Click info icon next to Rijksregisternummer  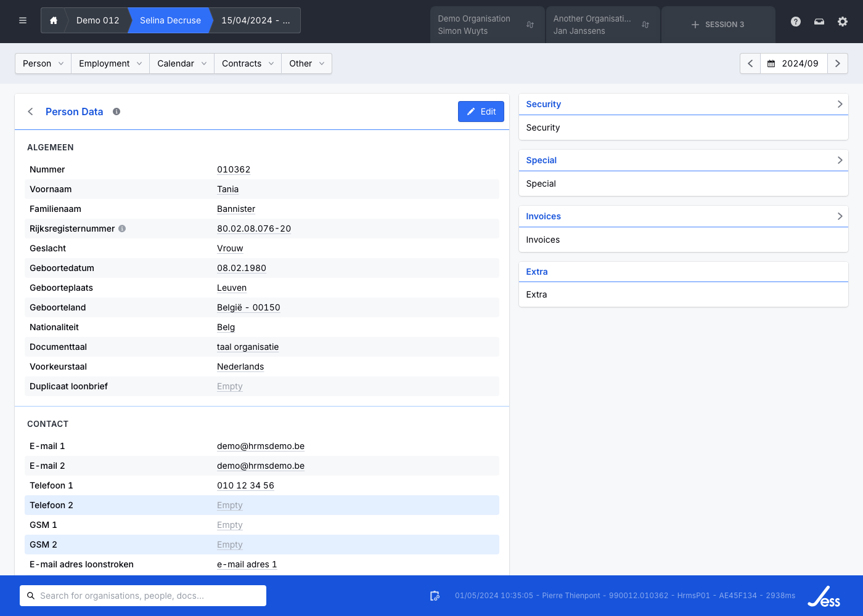[x=122, y=229]
